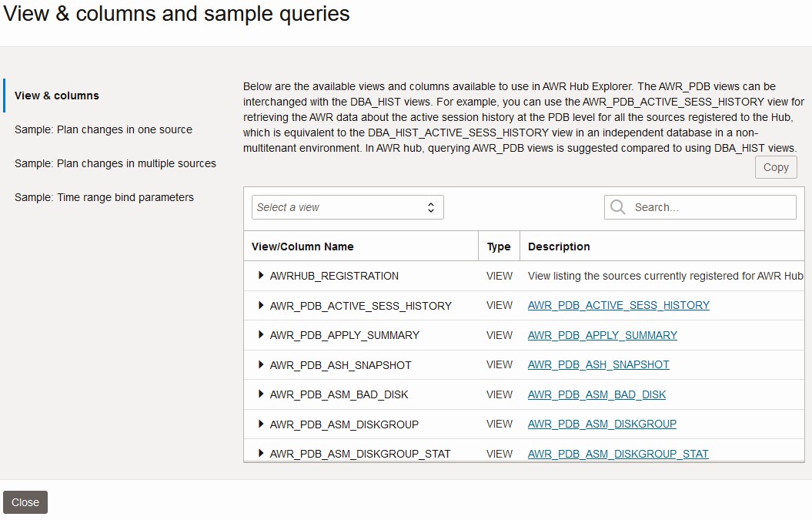Expand the AWR_PDB_ASM_DISKGROUP_STAT row
The width and height of the screenshot is (812, 520).
(x=260, y=454)
